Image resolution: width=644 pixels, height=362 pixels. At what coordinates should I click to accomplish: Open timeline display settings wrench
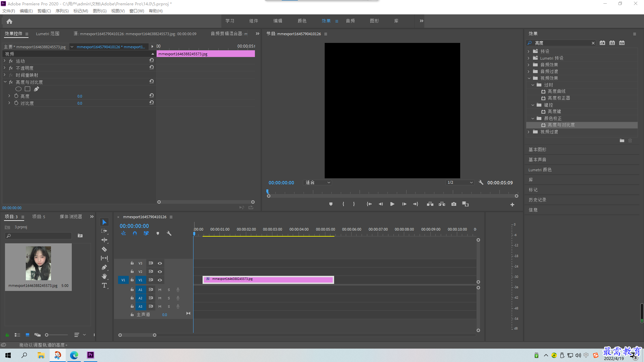(169, 233)
